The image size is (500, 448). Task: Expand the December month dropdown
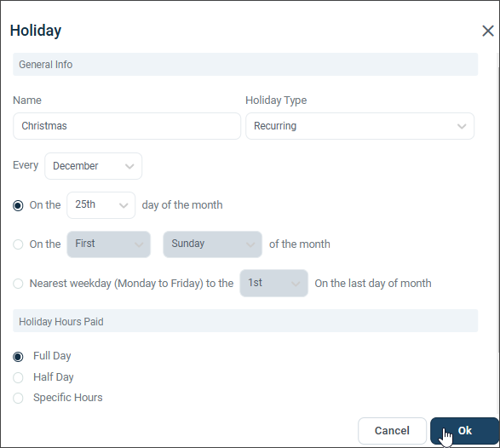[x=93, y=166]
